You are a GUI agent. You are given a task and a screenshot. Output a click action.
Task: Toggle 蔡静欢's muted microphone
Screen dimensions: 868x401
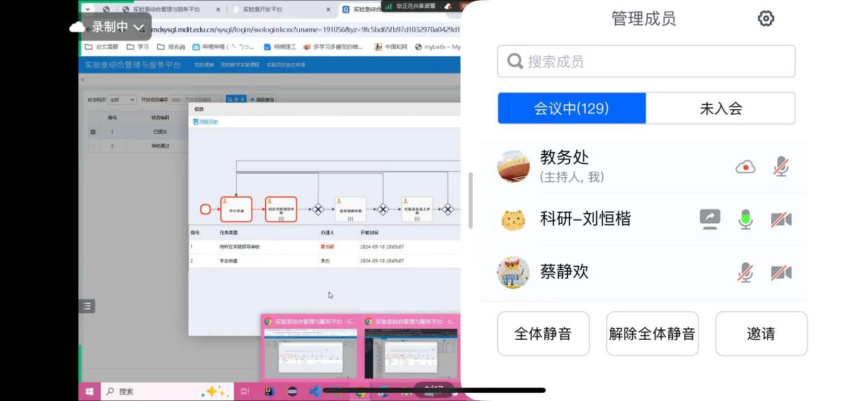(745, 273)
